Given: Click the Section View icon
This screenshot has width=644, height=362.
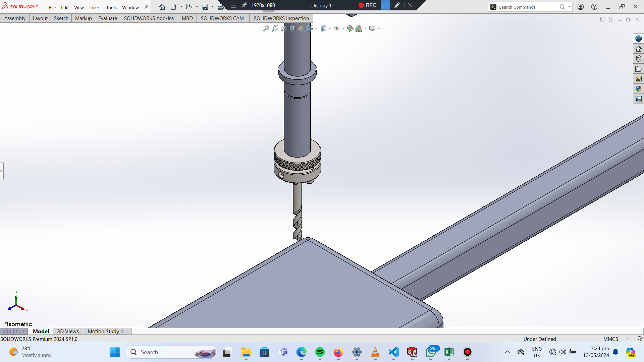Looking at the screenshot, I should click(x=292, y=29).
